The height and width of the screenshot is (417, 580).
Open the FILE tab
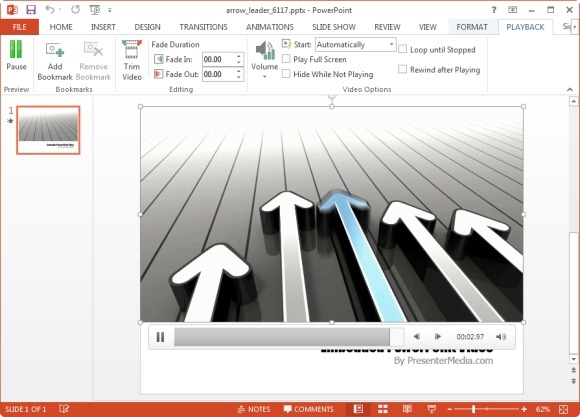coord(19,27)
